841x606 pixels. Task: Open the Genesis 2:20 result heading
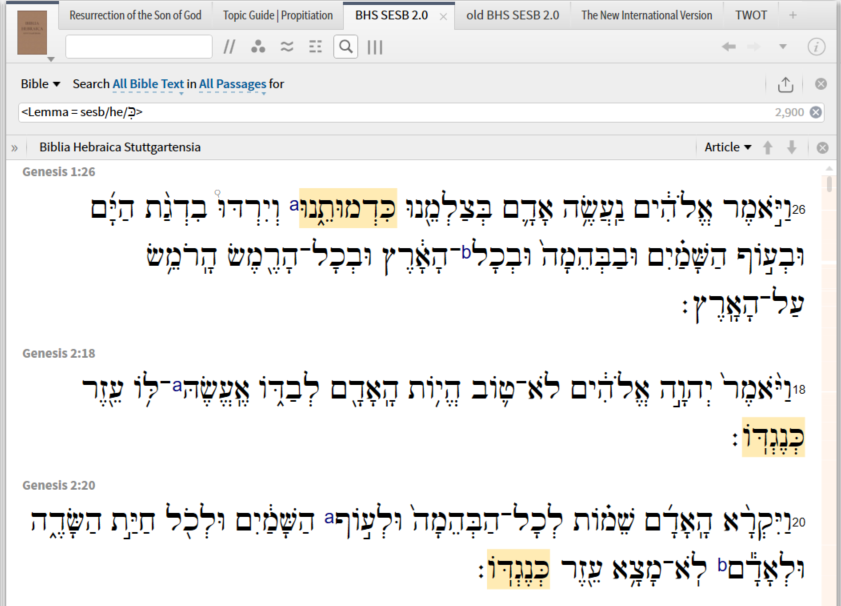coord(59,485)
